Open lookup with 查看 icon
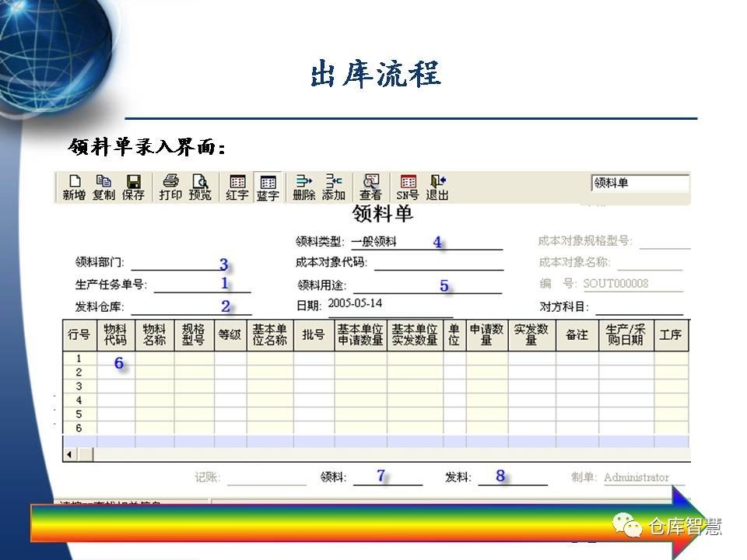This screenshot has height=560, width=747. pos(370,187)
